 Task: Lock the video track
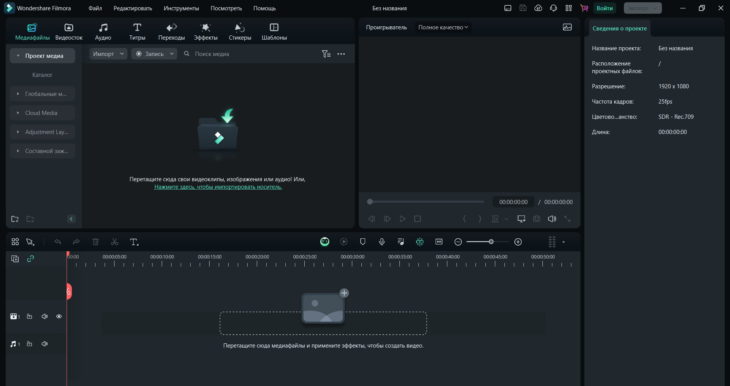click(29, 317)
